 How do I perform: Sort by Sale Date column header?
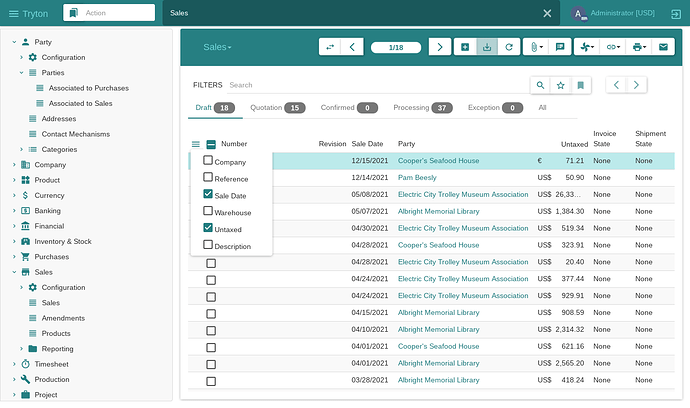(x=367, y=144)
